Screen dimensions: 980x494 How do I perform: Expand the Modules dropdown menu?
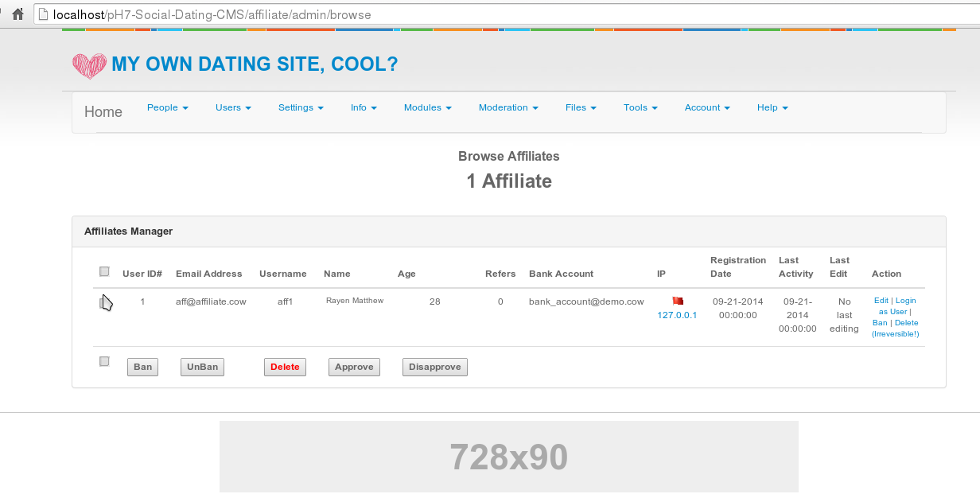(x=428, y=107)
